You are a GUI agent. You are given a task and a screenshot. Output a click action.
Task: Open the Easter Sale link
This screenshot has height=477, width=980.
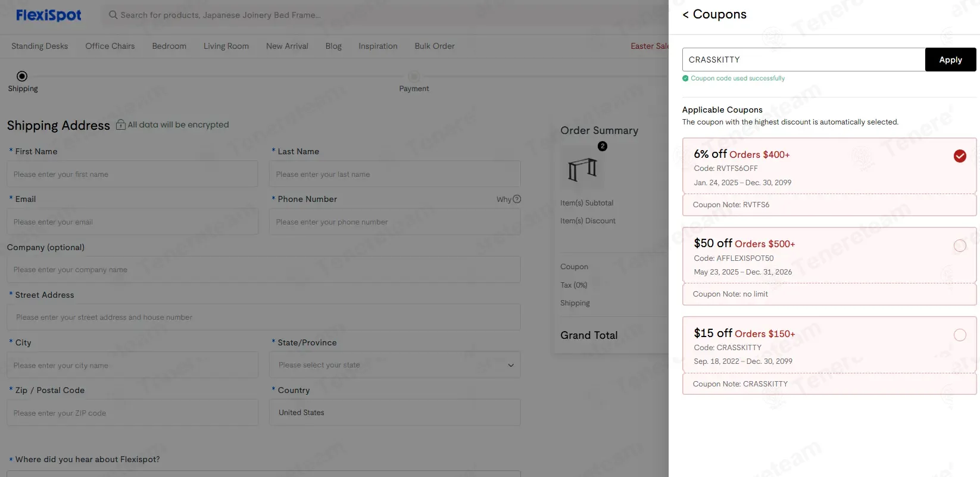pyautogui.click(x=650, y=46)
